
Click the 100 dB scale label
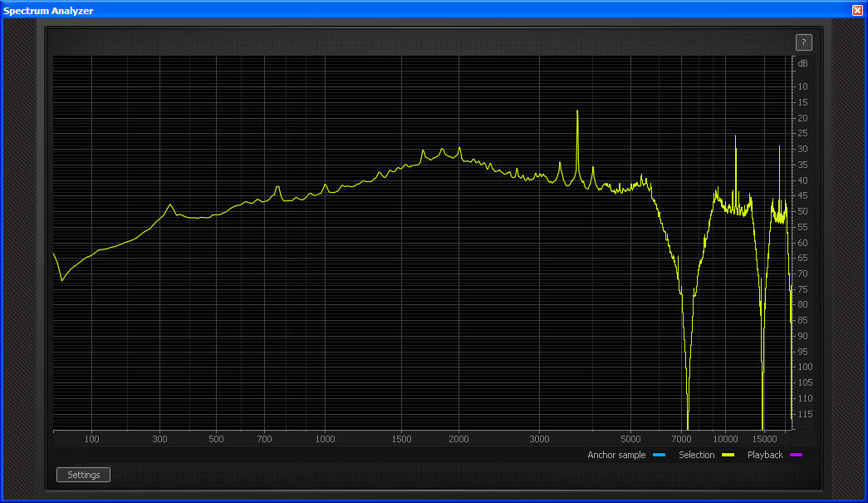tap(805, 367)
